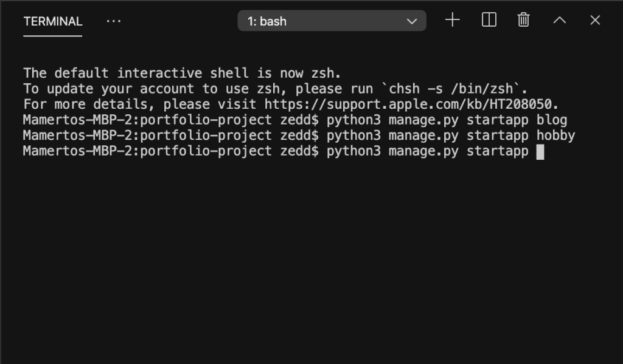Create a new terminal with plus icon
623x364 pixels.
(452, 20)
